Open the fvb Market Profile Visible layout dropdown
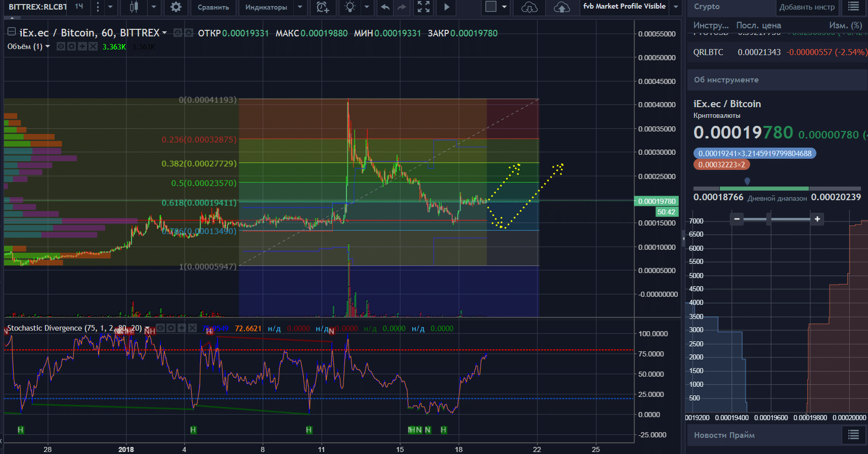Viewport: 868px width, 454px height. (676, 7)
